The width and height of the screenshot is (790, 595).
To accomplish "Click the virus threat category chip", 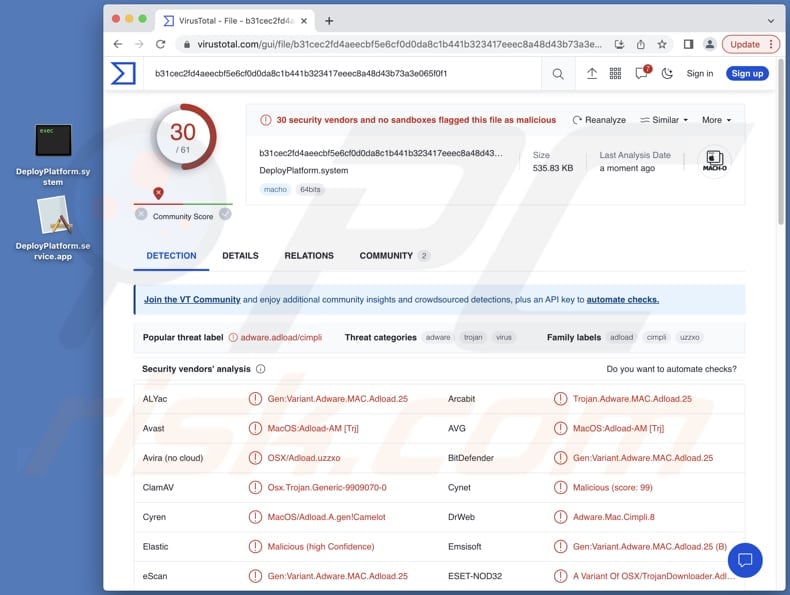I will point(503,337).
